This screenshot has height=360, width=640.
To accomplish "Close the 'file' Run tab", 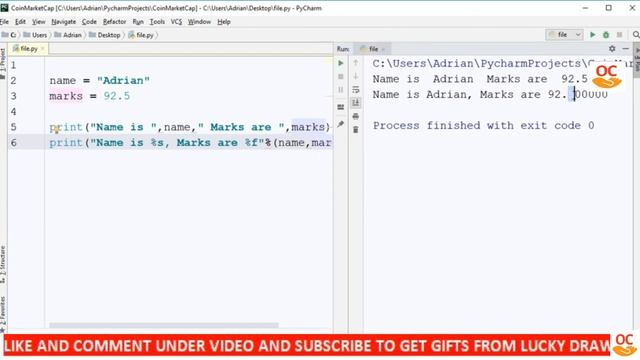I will coord(383,49).
